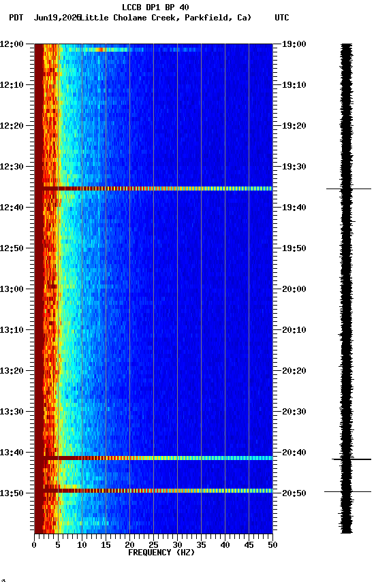The height and width of the screenshot is (588, 376).
Task: Click the 5 Hz frequency axis label
Action: [58, 545]
